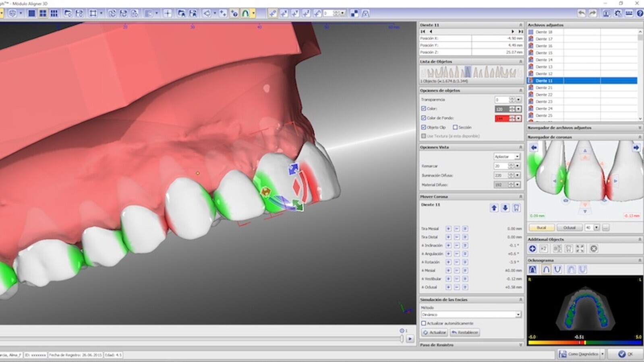644x362 pixels.
Task: Select the upper arch Oclusograma icon
Action: 546,269
